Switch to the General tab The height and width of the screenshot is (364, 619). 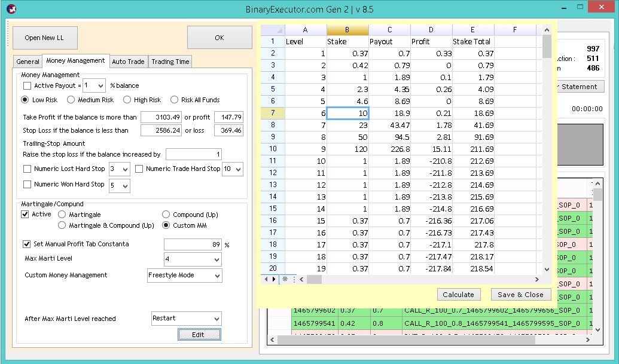click(28, 62)
